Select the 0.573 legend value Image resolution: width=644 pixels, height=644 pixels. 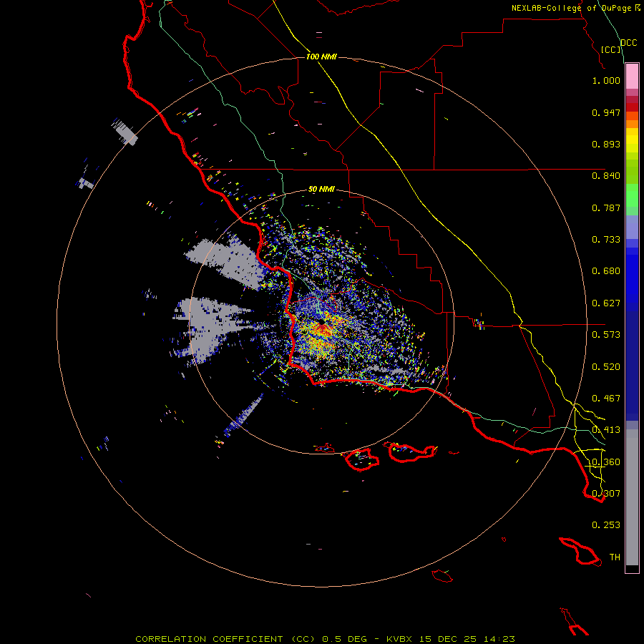[606, 335]
